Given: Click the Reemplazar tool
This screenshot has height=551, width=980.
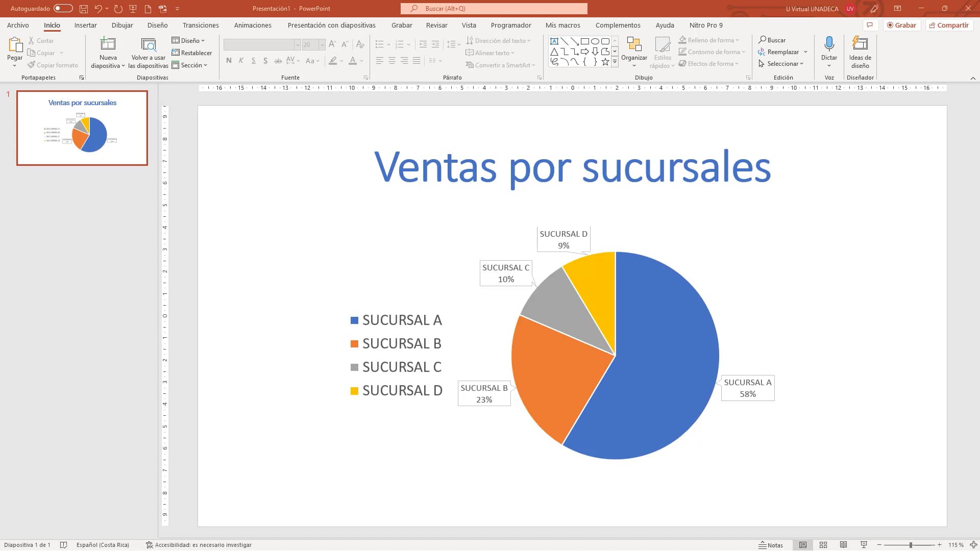Looking at the screenshot, I should pos(782,52).
